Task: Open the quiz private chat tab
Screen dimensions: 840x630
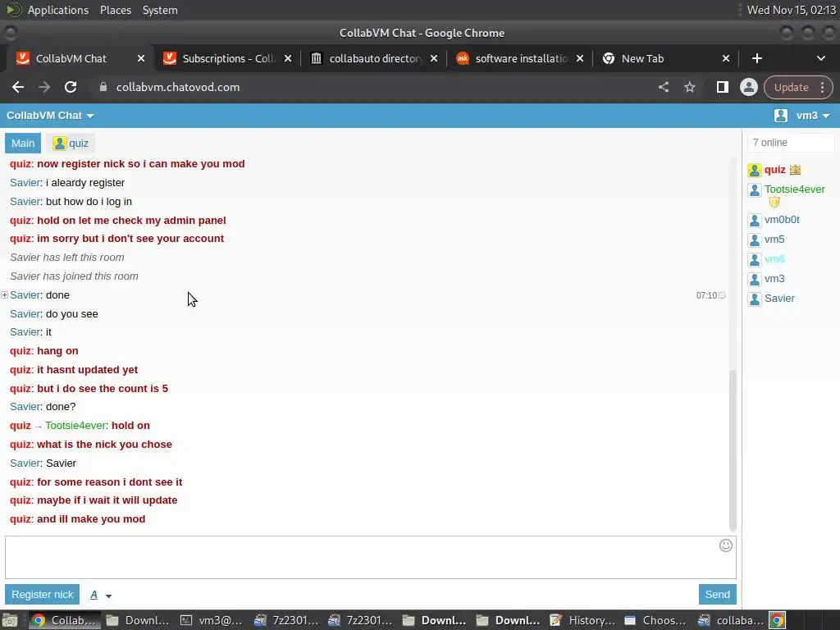Action: click(x=71, y=143)
